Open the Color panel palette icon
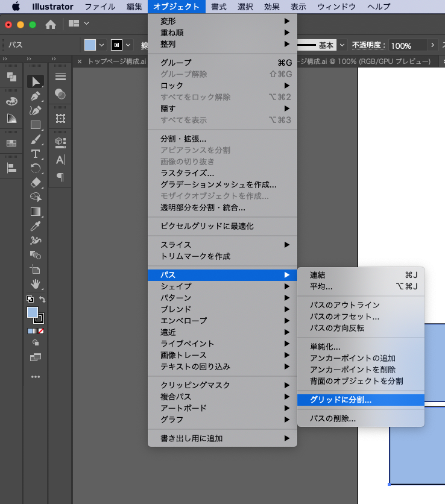The width and height of the screenshot is (445, 504). 11,101
